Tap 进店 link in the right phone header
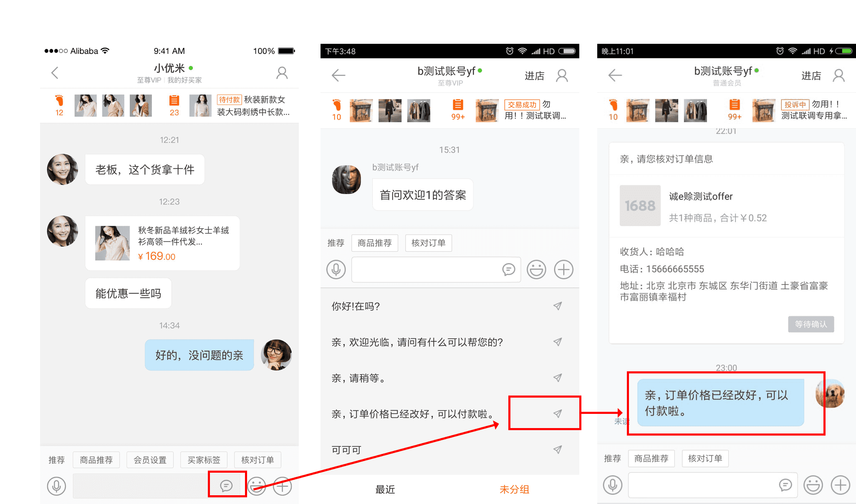 tap(811, 76)
